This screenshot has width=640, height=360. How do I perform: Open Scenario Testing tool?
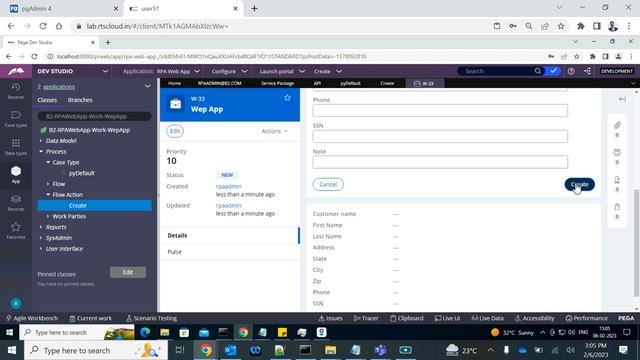click(x=151, y=318)
